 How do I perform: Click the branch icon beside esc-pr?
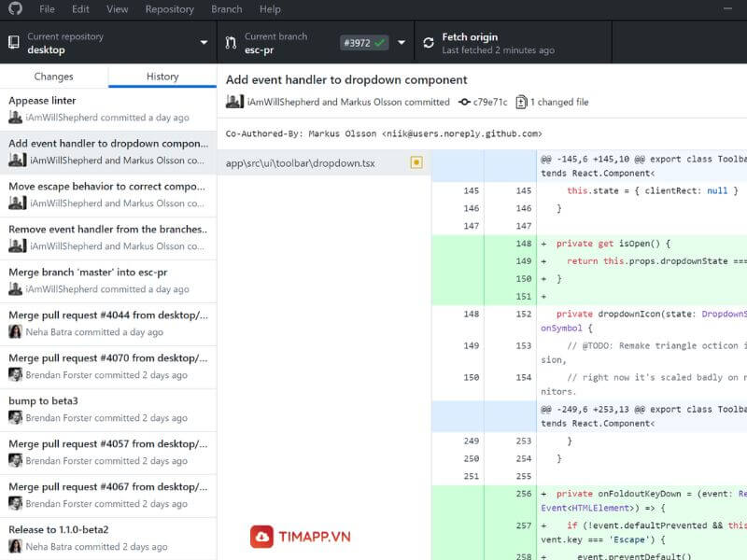[231, 43]
